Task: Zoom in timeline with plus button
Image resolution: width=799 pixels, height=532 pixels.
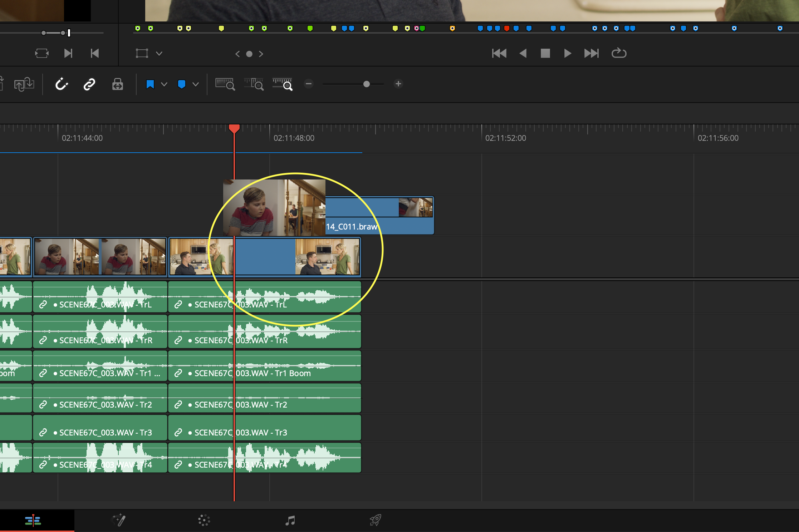Action: pyautogui.click(x=398, y=84)
